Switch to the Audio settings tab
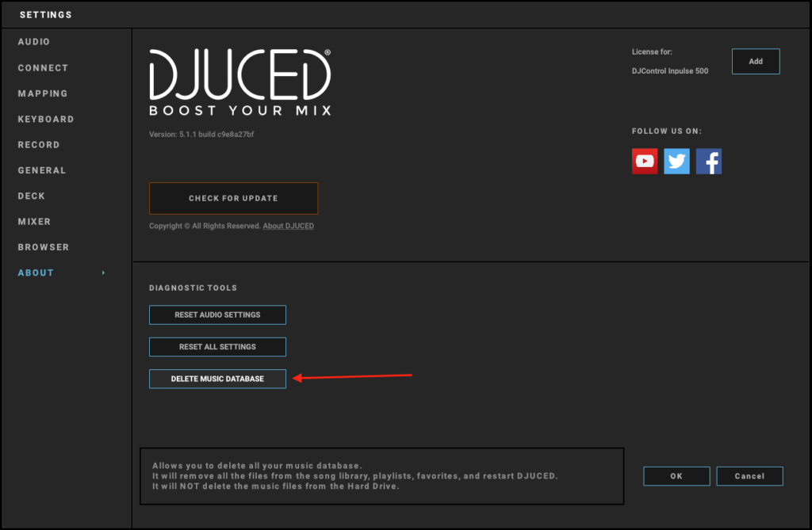Viewport: 812px width, 530px height. 34,42
